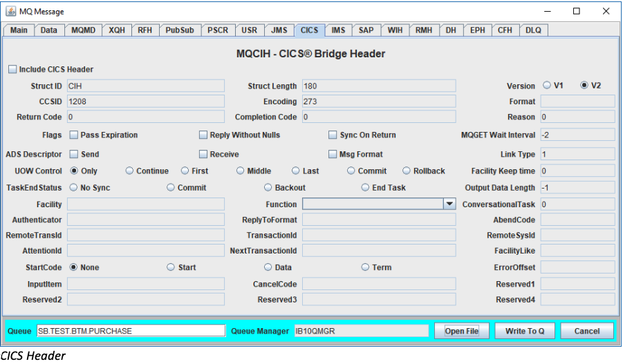The width and height of the screenshot is (623, 364).
Task: Select TaskEndStatus End Task option
Action: tap(365, 187)
